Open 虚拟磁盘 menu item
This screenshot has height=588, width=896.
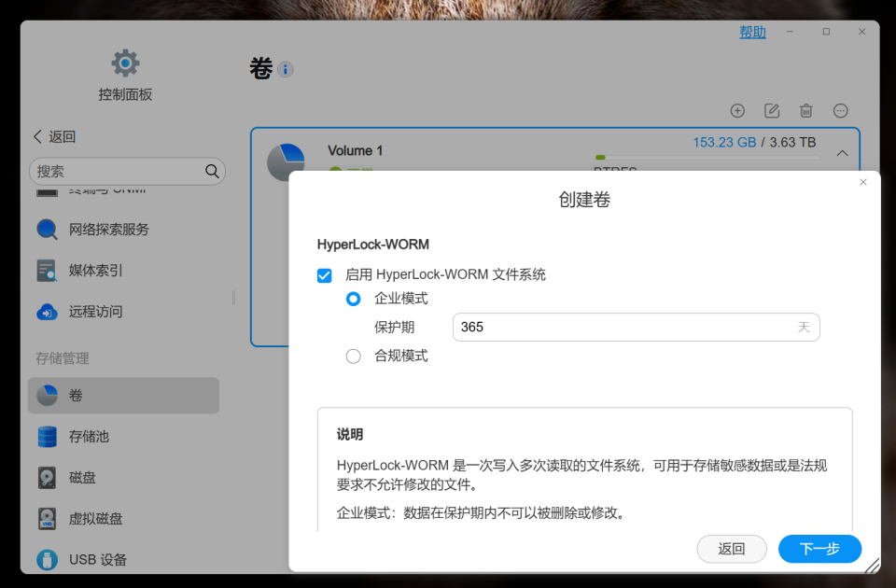(123, 519)
